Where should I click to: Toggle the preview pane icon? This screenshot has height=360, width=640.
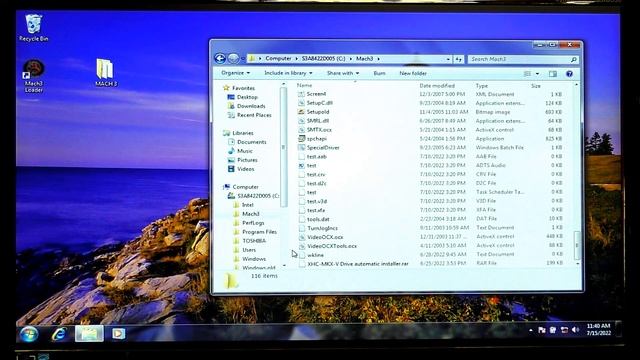(553, 73)
